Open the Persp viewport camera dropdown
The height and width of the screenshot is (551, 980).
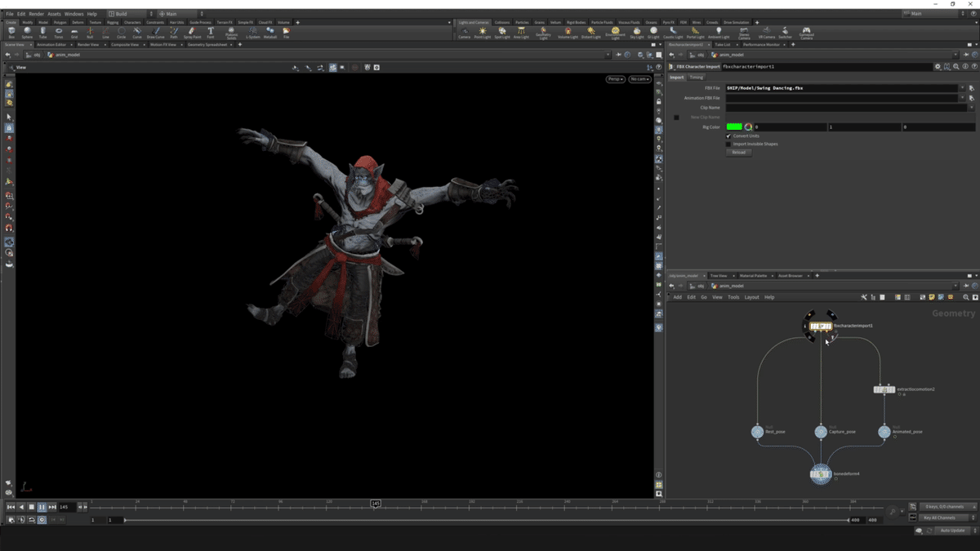(x=614, y=79)
